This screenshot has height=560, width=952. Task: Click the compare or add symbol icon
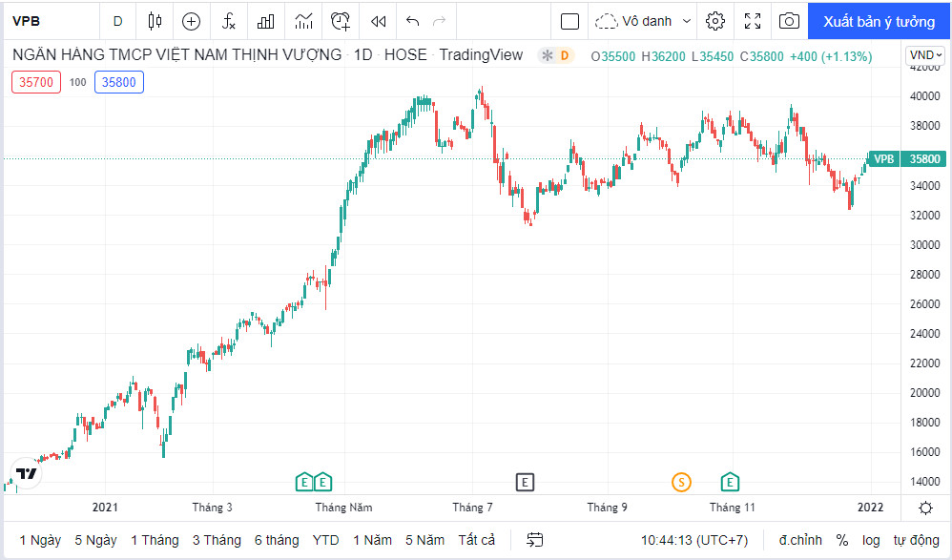(191, 21)
